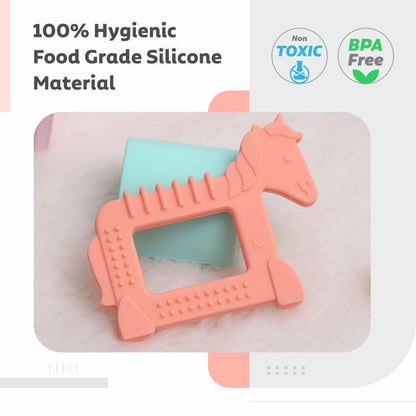Click the horse's pointed ear
The height and width of the screenshot is (416, 416).
tap(279, 121)
